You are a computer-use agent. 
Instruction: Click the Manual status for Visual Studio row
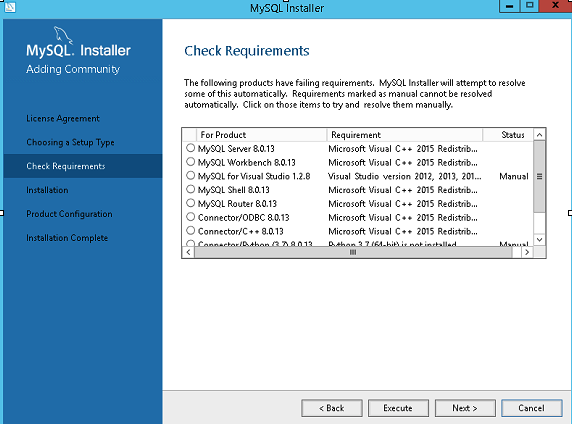pos(514,176)
